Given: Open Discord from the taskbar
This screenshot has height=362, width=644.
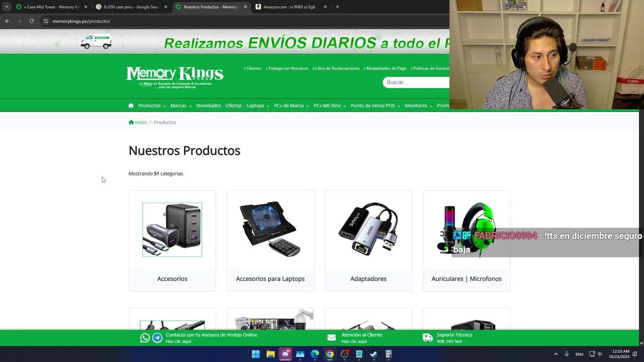Looking at the screenshot, I should coord(285,354).
